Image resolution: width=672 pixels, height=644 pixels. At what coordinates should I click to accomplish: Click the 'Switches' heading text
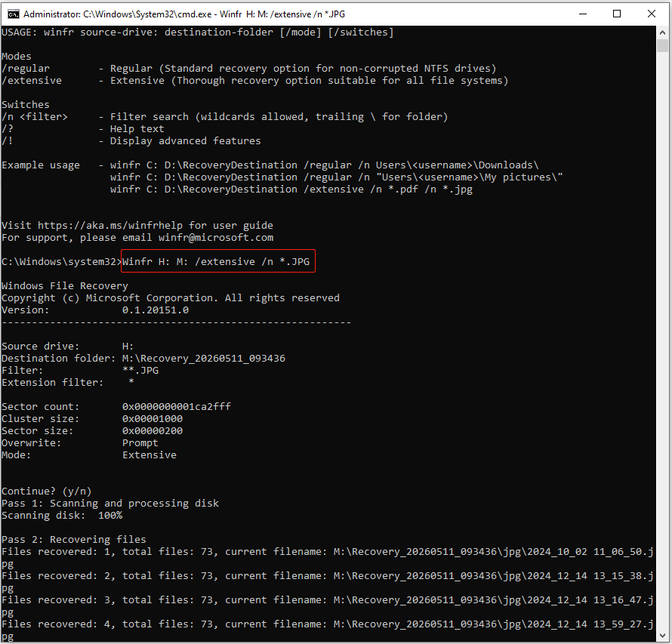(x=25, y=104)
